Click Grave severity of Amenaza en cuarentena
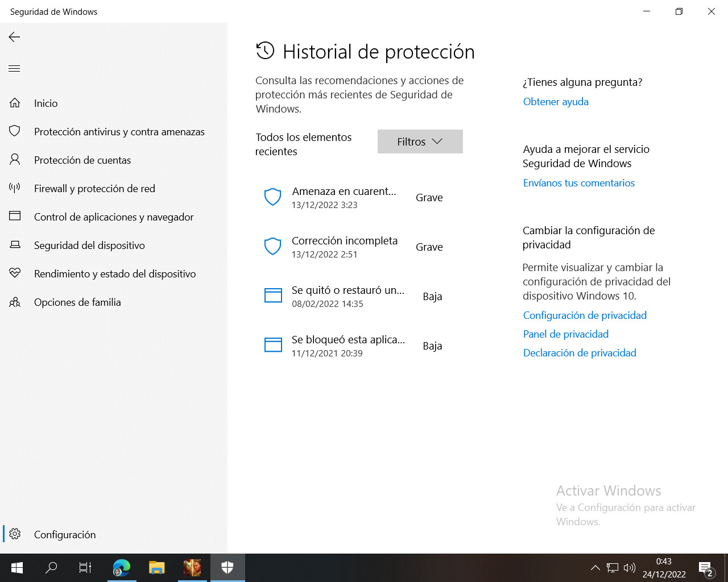 pyautogui.click(x=429, y=198)
